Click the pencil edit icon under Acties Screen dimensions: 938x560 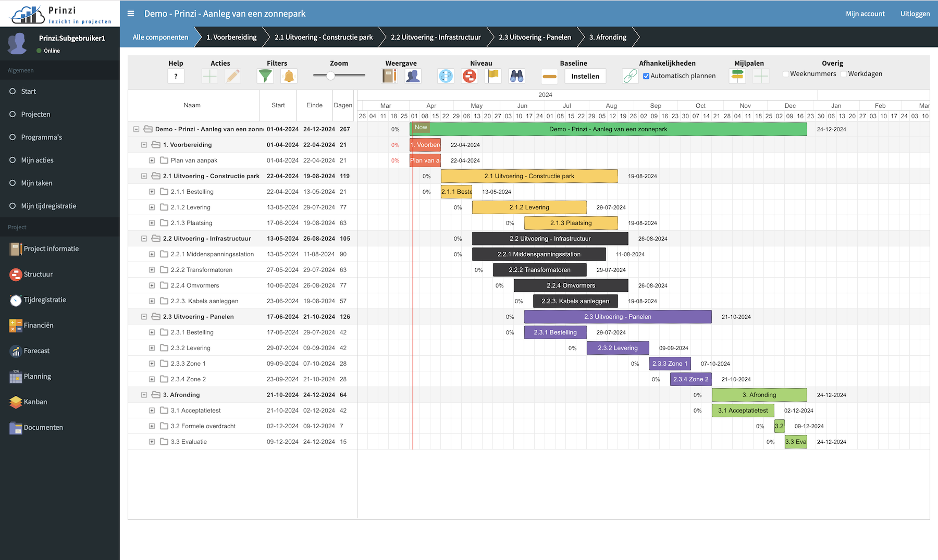click(x=233, y=76)
